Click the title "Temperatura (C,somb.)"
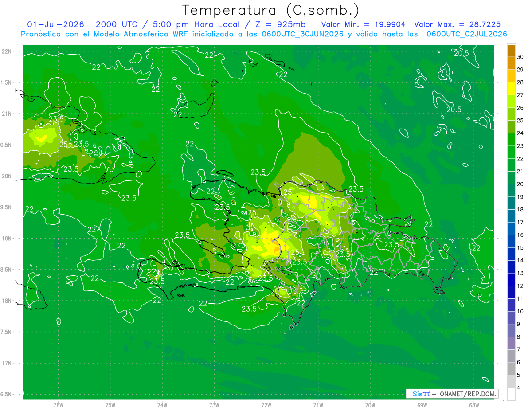This screenshot has width=532, height=411. click(271, 11)
